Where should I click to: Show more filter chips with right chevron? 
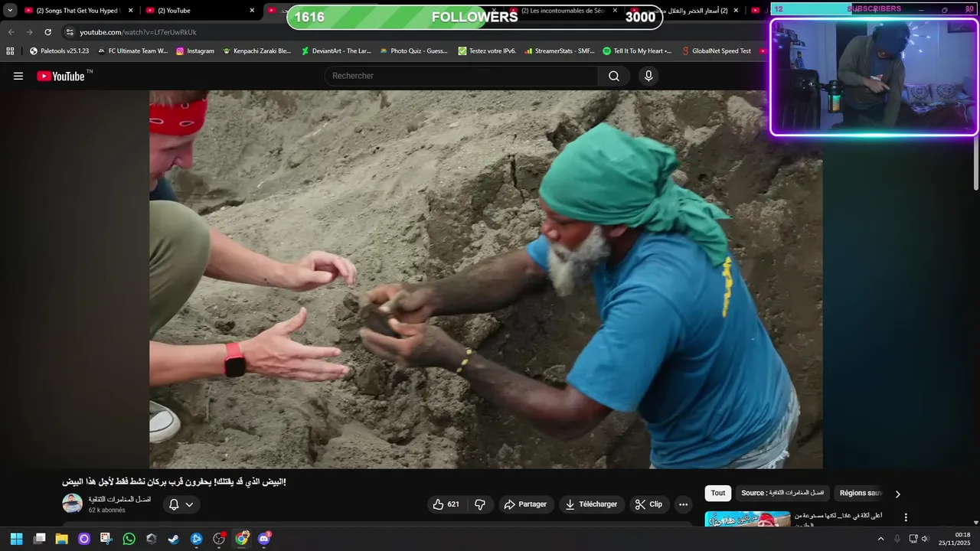click(898, 494)
